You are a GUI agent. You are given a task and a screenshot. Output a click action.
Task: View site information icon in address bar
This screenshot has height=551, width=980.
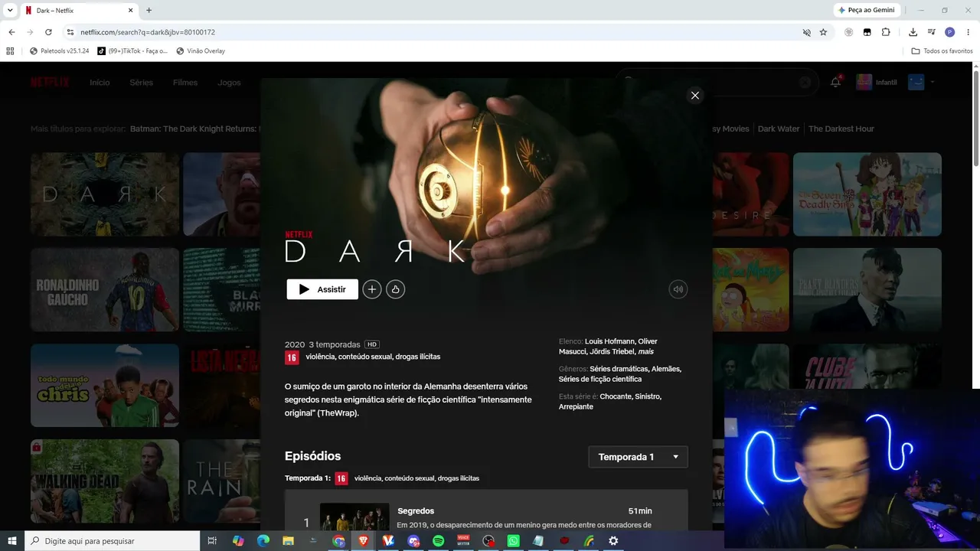click(x=70, y=32)
